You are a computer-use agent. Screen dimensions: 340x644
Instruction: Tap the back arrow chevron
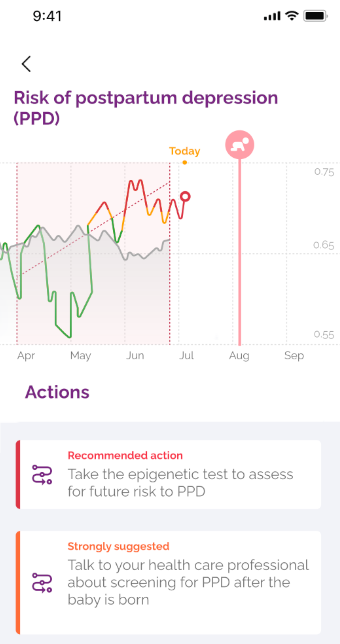(x=26, y=64)
